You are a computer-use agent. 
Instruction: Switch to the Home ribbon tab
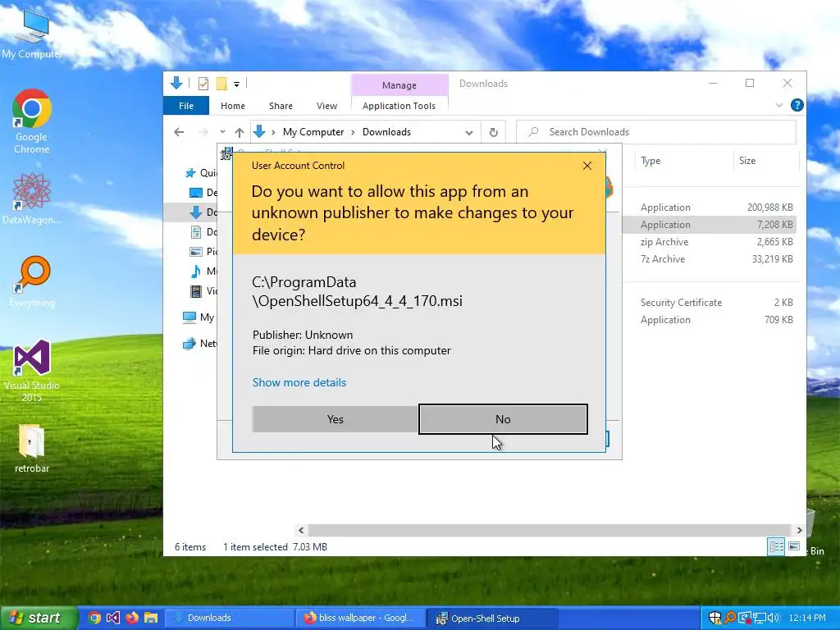pos(232,106)
